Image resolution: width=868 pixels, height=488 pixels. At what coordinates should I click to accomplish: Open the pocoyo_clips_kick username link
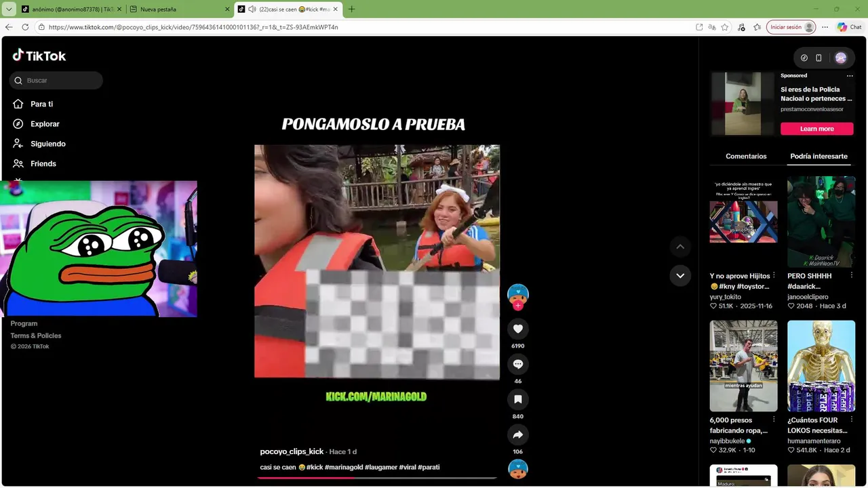[x=292, y=451]
